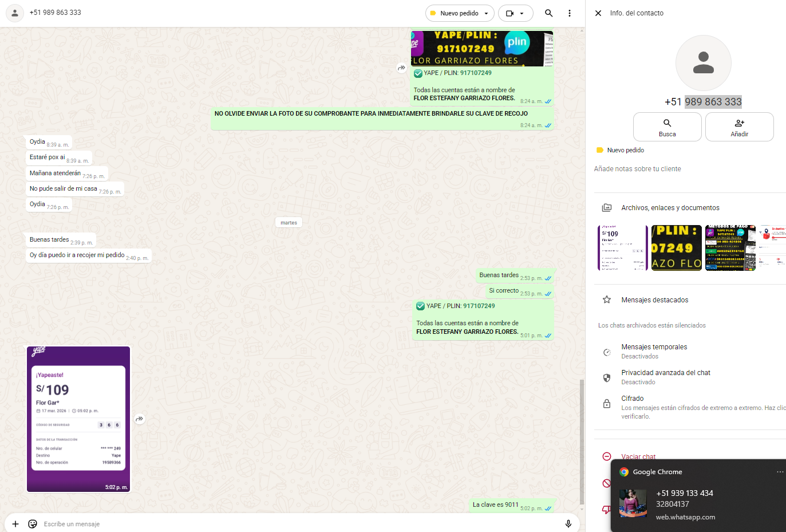Open the emoji picker icon
786x532 pixels.
[x=33, y=523]
